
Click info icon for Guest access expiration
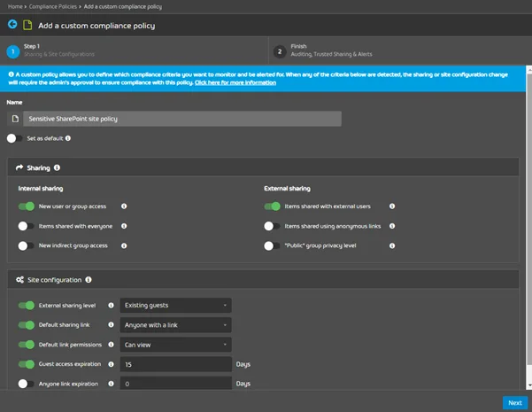click(x=111, y=364)
